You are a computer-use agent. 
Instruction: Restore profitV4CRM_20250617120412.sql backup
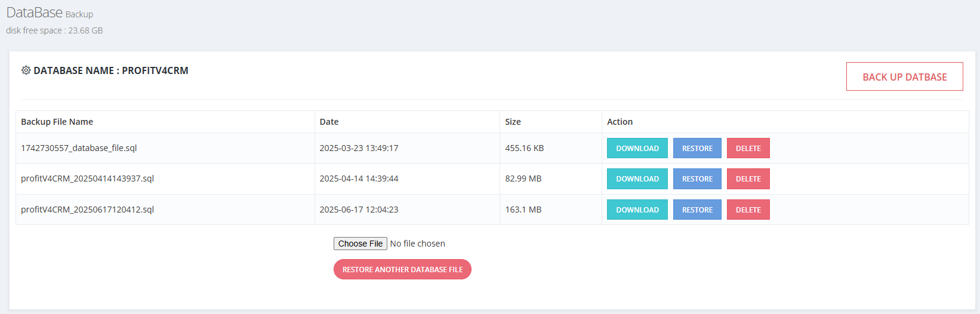coord(697,210)
